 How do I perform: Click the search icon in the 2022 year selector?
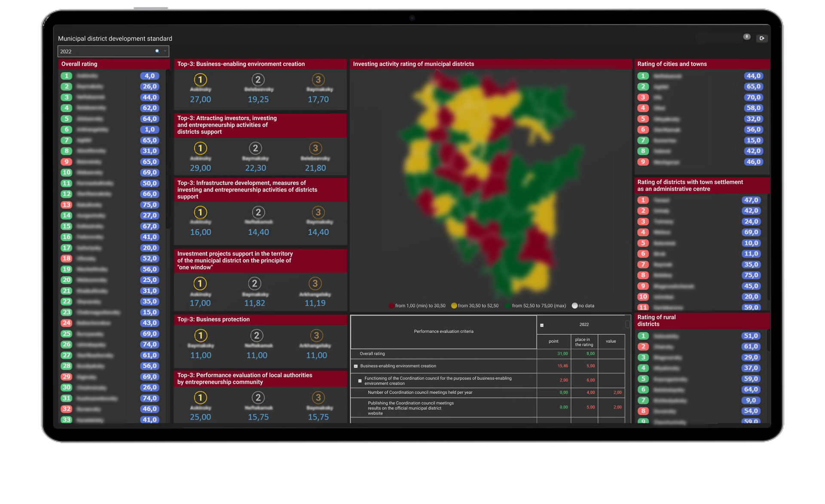(x=157, y=51)
